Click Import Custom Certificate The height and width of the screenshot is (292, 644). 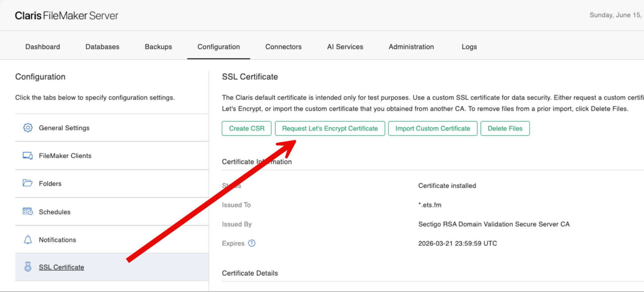click(432, 128)
